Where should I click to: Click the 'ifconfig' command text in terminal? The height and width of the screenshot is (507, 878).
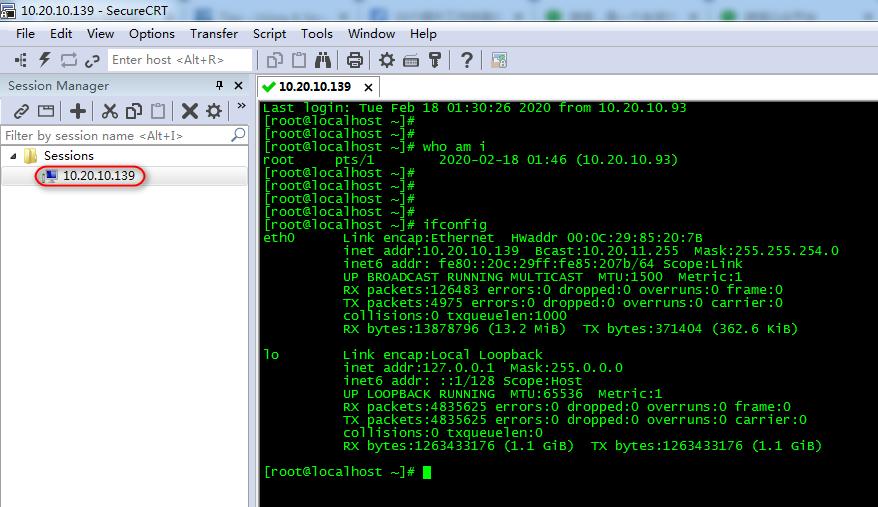pyautogui.click(x=455, y=225)
